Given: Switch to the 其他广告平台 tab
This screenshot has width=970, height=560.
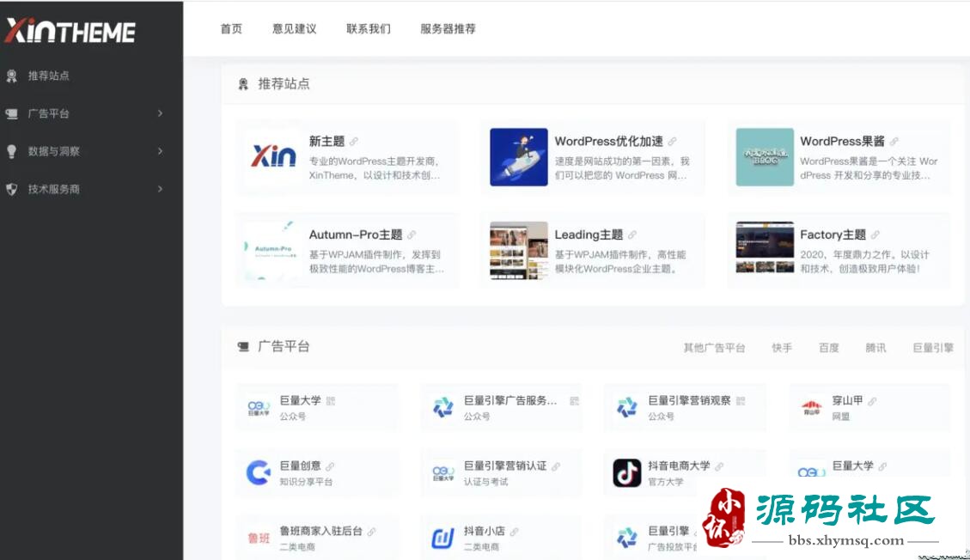Looking at the screenshot, I should tap(715, 347).
